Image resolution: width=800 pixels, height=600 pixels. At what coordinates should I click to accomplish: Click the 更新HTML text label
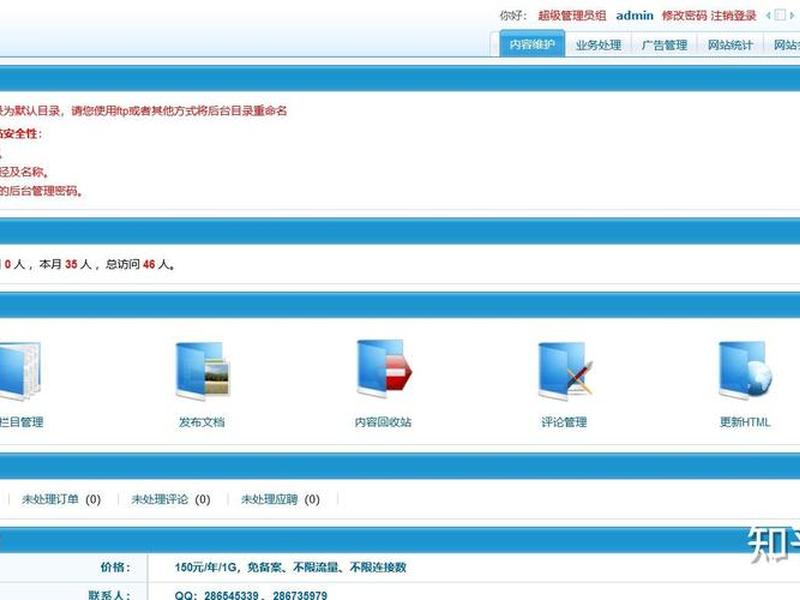click(745, 422)
